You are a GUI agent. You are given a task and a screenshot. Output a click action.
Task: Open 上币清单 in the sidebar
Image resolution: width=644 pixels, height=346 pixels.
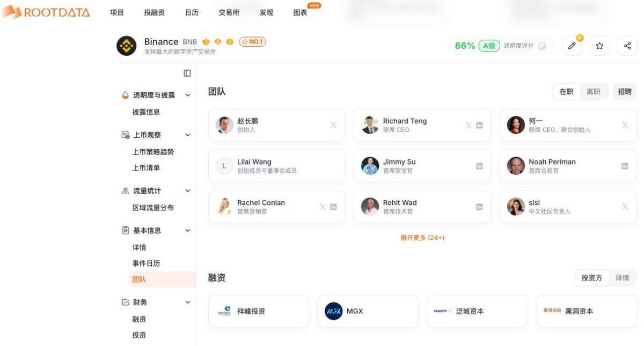pyautogui.click(x=146, y=168)
